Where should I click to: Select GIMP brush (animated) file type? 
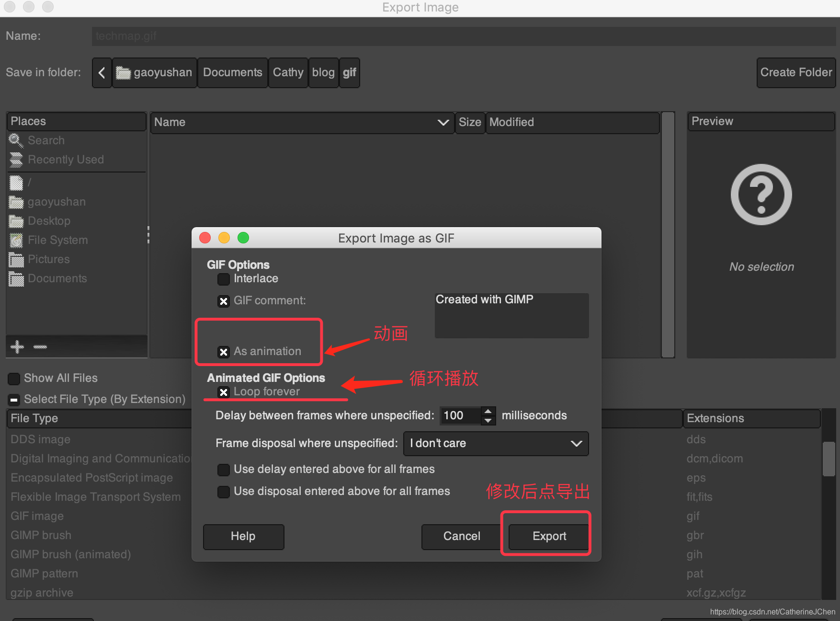(71, 554)
